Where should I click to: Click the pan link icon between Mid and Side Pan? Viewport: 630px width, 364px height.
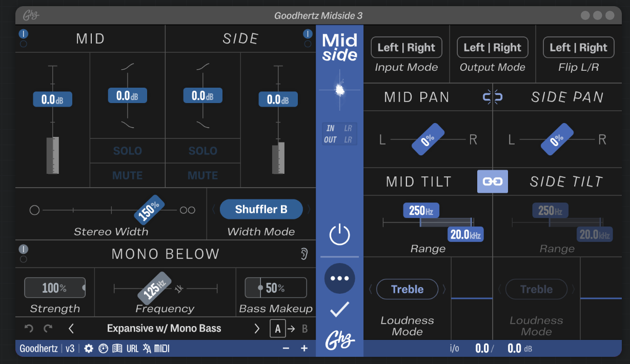pos(493,97)
